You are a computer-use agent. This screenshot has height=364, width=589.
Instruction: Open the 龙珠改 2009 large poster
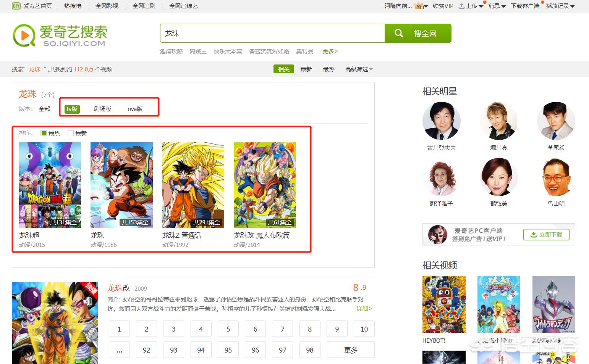(x=55, y=323)
